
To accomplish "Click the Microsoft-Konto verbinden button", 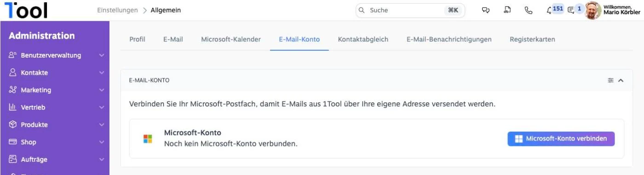I will 561,139.
